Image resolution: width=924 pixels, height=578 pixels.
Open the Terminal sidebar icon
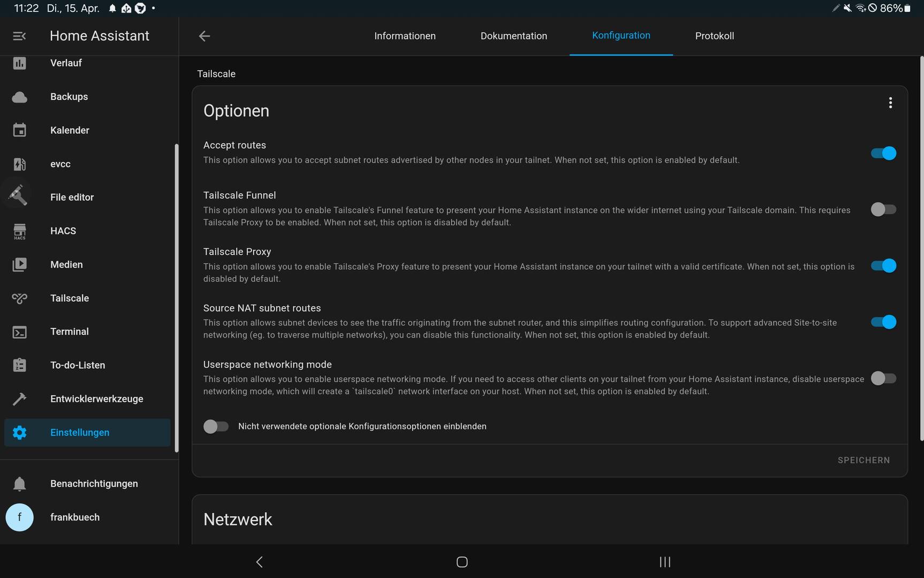19,332
